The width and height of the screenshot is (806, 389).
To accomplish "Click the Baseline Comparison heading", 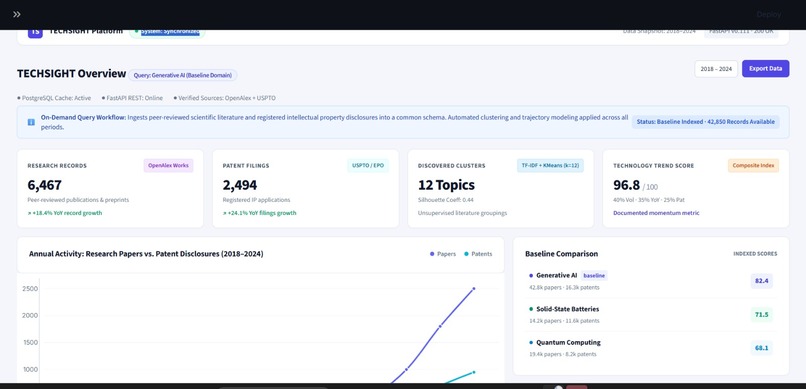I will [561, 254].
